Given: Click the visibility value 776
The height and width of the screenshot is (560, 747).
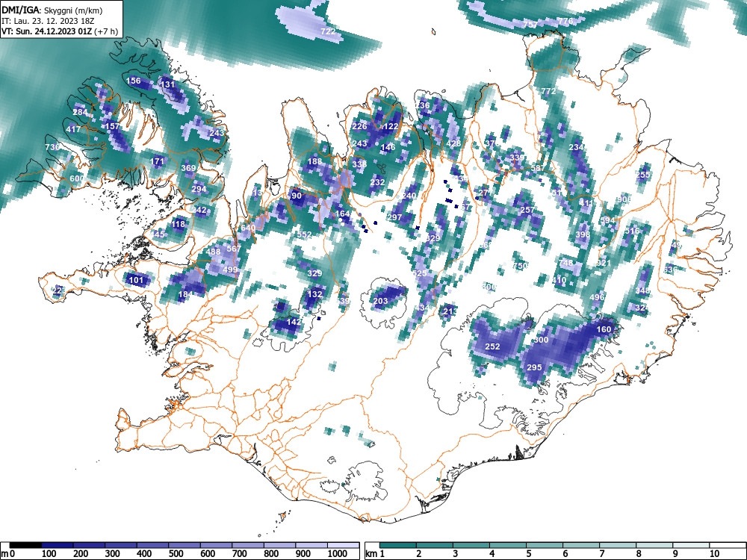Looking at the screenshot, I should pyautogui.click(x=565, y=21).
